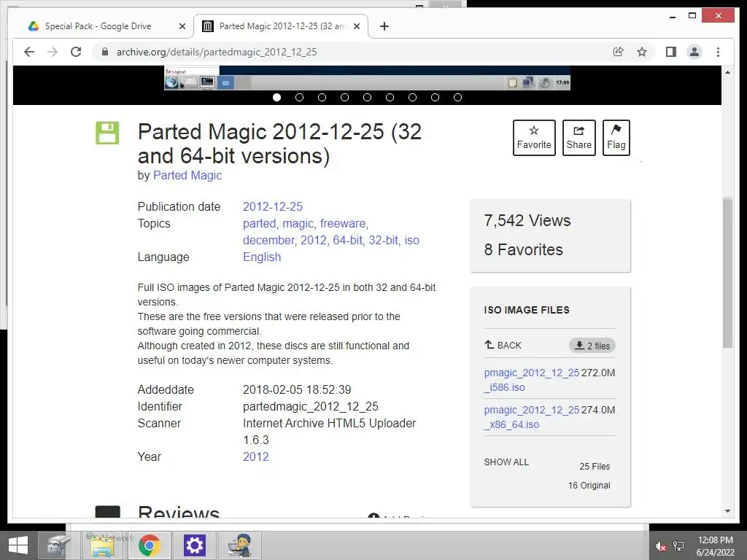Click the page scrollbar up arrow

[727, 72]
